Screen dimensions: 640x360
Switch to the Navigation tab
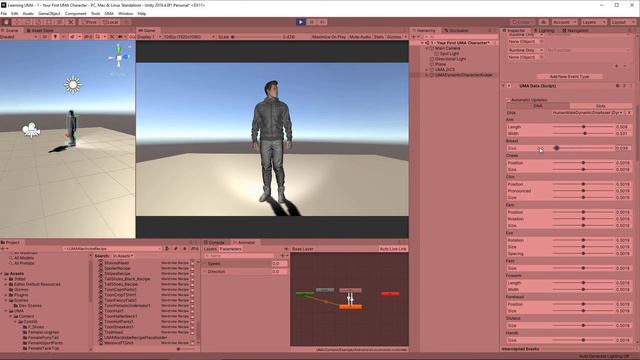click(x=576, y=31)
